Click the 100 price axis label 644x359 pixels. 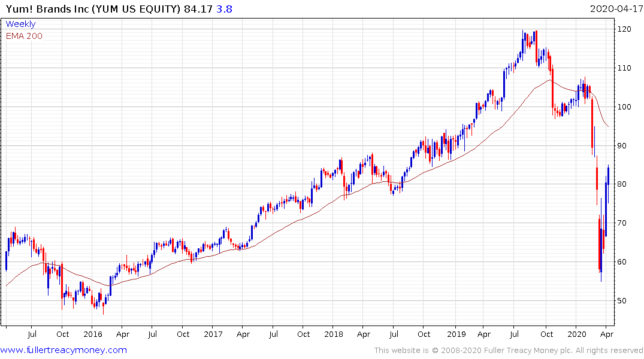624,107
